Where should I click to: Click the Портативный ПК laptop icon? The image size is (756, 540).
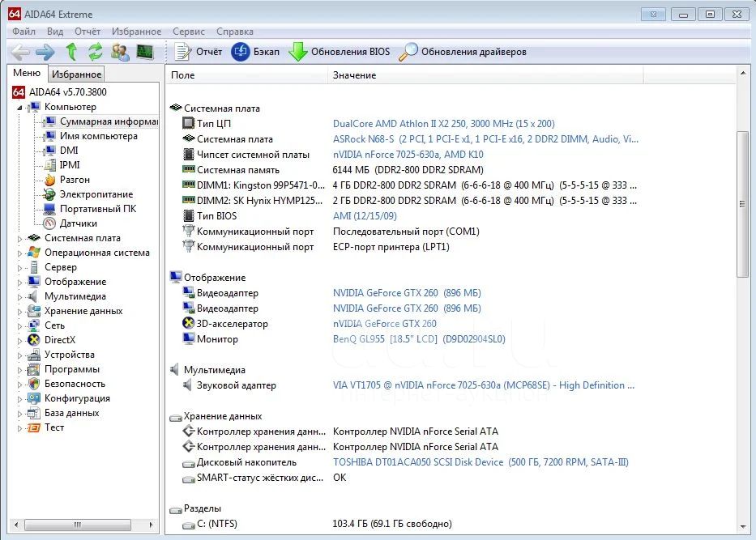[x=49, y=209]
